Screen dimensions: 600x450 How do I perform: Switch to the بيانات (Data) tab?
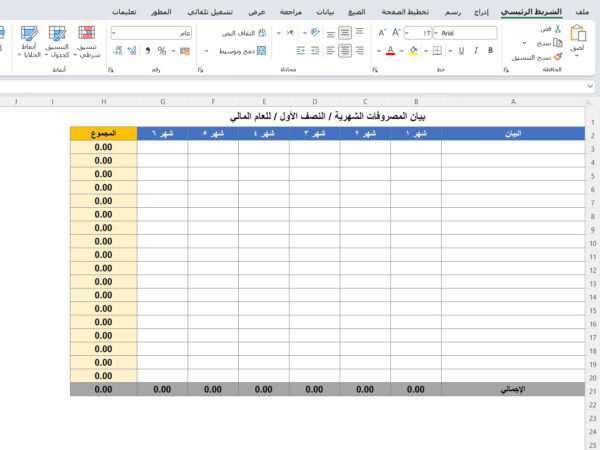point(325,12)
